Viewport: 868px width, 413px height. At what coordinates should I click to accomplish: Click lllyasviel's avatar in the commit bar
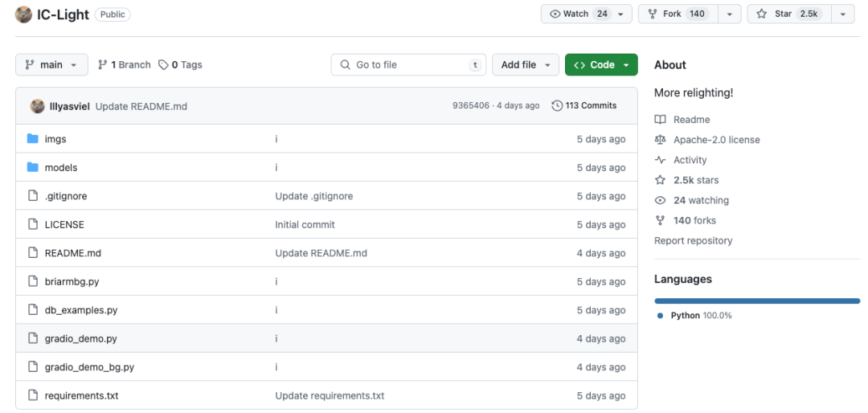click(38, 106)
